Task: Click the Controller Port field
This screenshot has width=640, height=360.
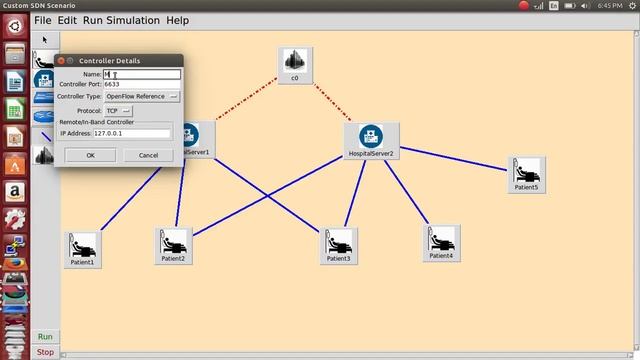Action: point(142,84)
